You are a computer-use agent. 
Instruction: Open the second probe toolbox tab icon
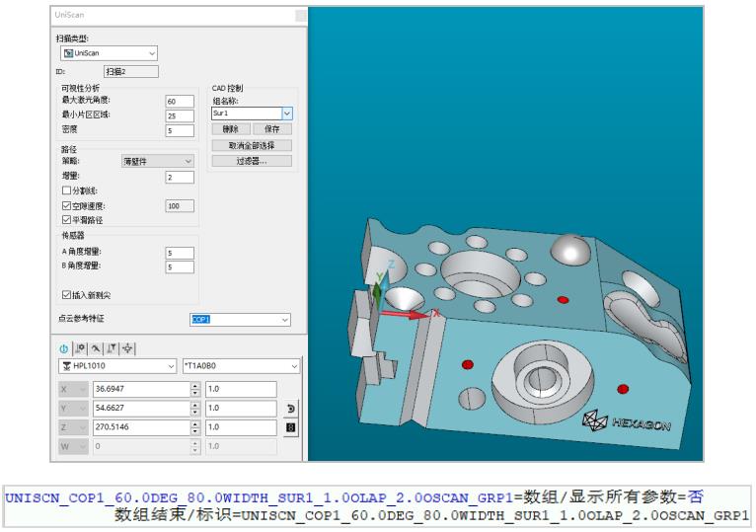click(81, 348)
